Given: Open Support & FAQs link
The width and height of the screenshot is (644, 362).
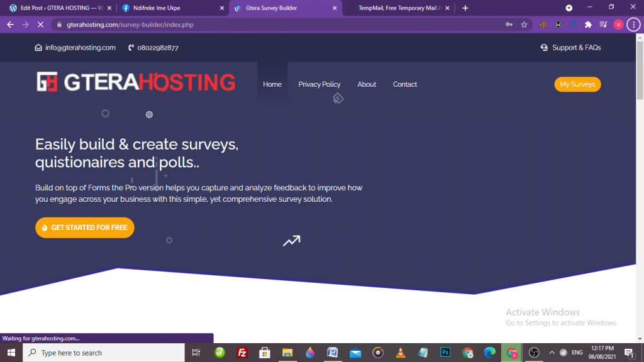Looking at the screenshot, I should (x=570, y=48).
